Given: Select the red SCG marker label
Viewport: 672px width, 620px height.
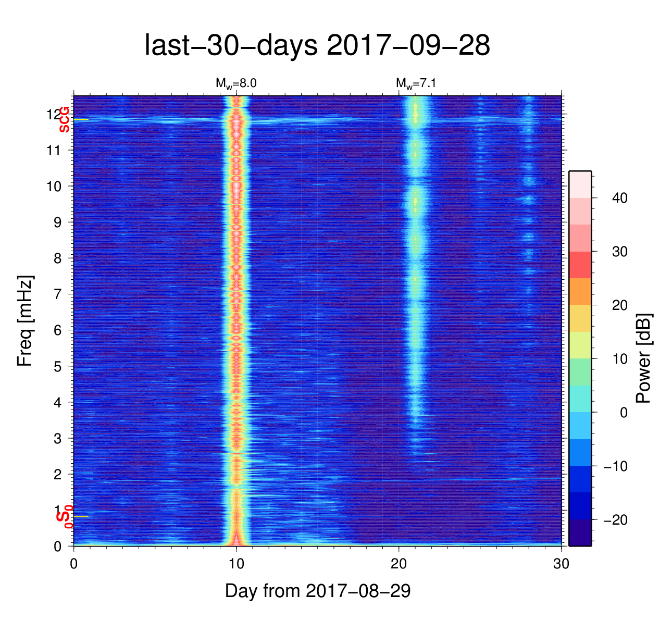Looking at the screenshot, I should (64, 119).
